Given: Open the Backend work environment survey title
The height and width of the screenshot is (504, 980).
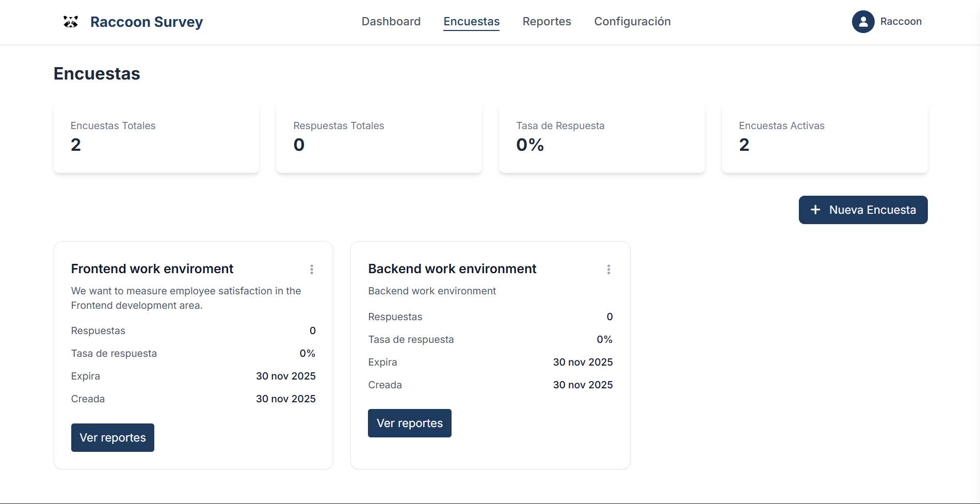Looking at the screenshot, I should [x=452, y=269].
